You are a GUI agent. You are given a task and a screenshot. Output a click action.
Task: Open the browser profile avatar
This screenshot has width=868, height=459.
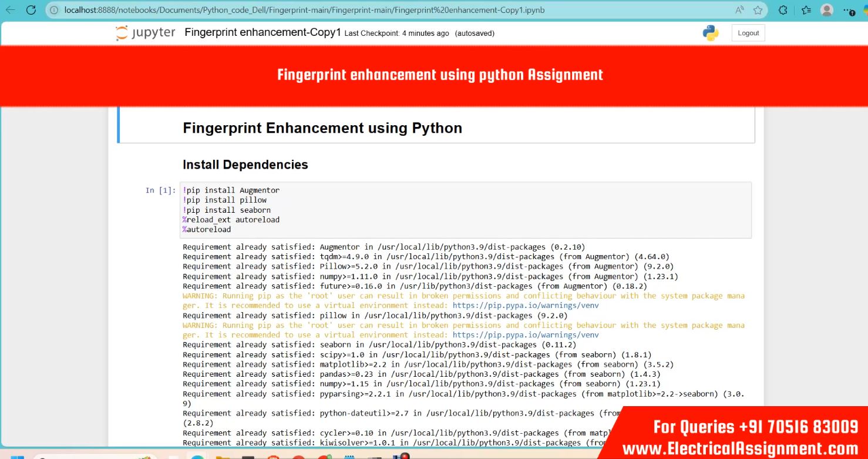pos(827,10)
